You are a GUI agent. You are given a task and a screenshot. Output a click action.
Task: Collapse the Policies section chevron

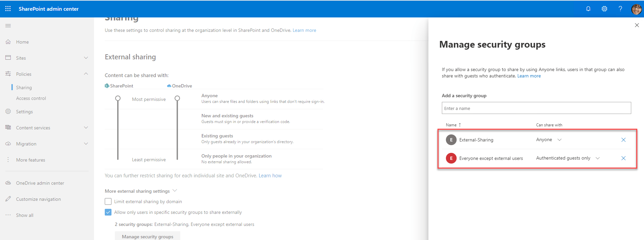point(86,74)
